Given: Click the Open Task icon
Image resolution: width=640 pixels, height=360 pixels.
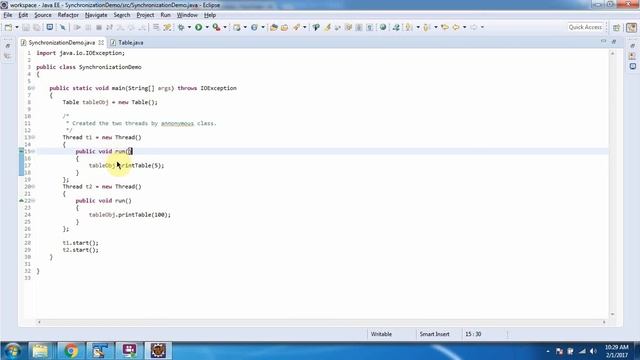Looking at the screenshot, I should tap(285, 27).
